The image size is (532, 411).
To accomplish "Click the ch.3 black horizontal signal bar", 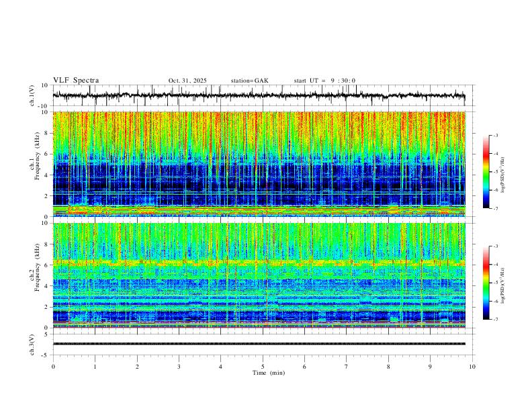I will click(259, 344).
